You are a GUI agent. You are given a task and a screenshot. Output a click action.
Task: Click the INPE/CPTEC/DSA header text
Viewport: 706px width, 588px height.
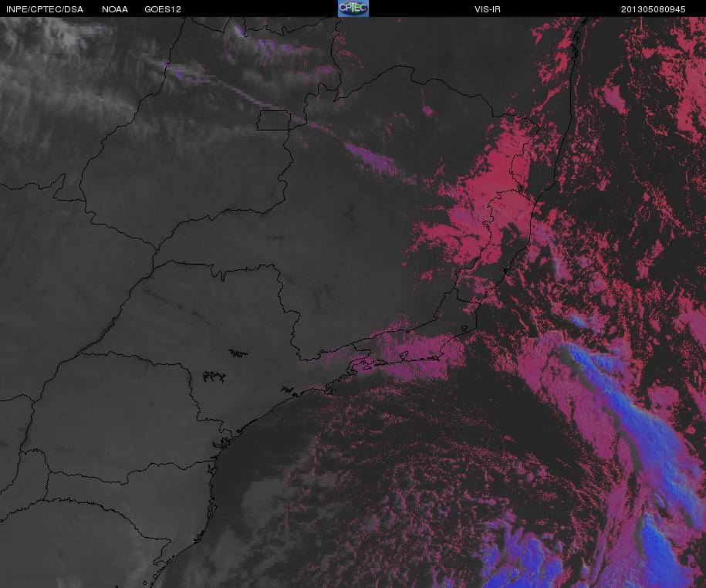pos(45,9)
